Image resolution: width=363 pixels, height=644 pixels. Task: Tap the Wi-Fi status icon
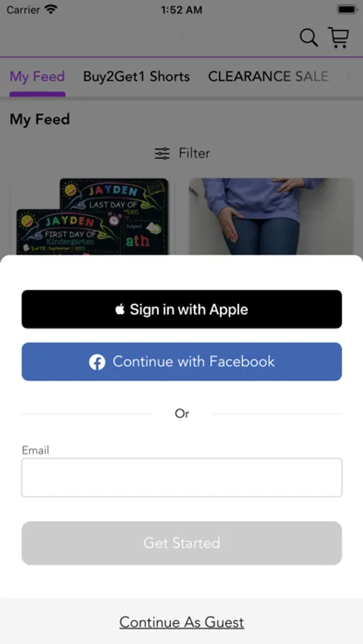coord(51,9)
